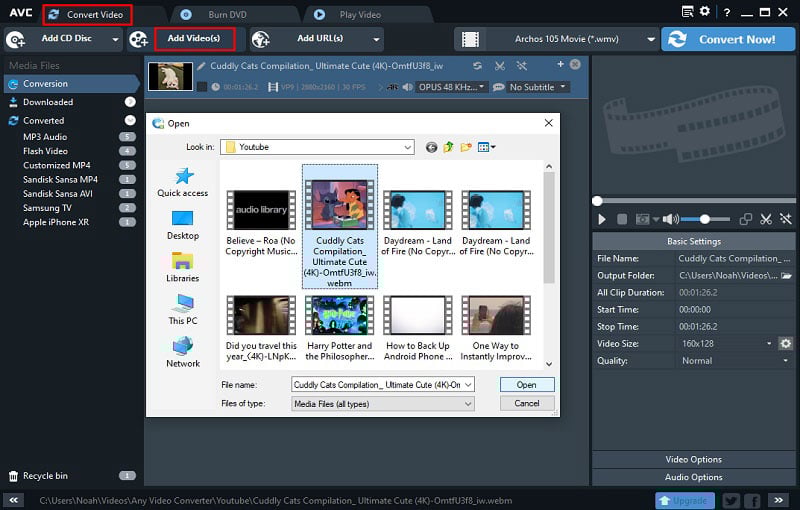
Task: Open the output profile dropdown Archos 105 Movie
Action: [x=556, y=39]
